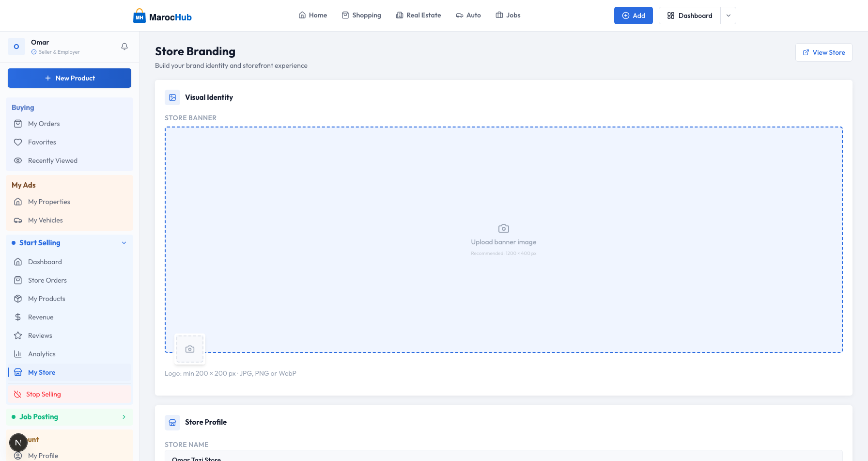Click the Revenue dollar icon
Viewport: 868px width, 461px height.
tap(18, 317)
